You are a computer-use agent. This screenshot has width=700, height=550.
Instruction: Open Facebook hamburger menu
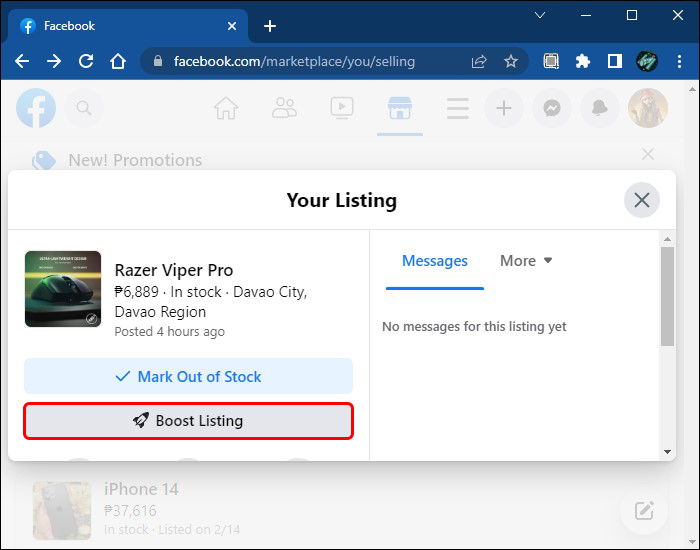pos(458,108)
